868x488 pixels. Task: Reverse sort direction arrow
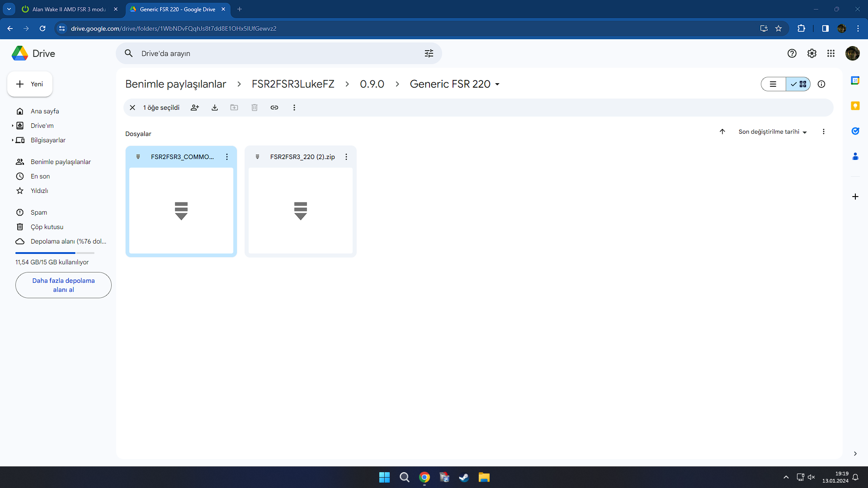click(722, 131)
